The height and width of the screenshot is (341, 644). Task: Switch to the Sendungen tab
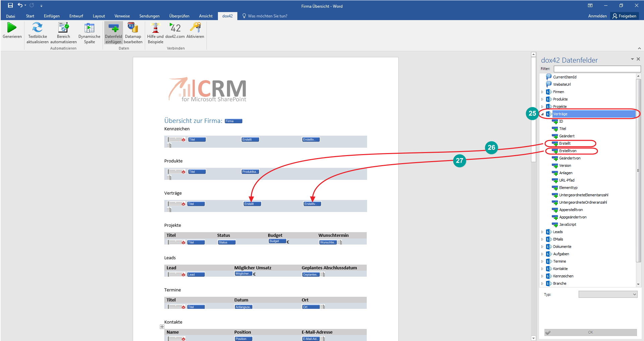149,16
